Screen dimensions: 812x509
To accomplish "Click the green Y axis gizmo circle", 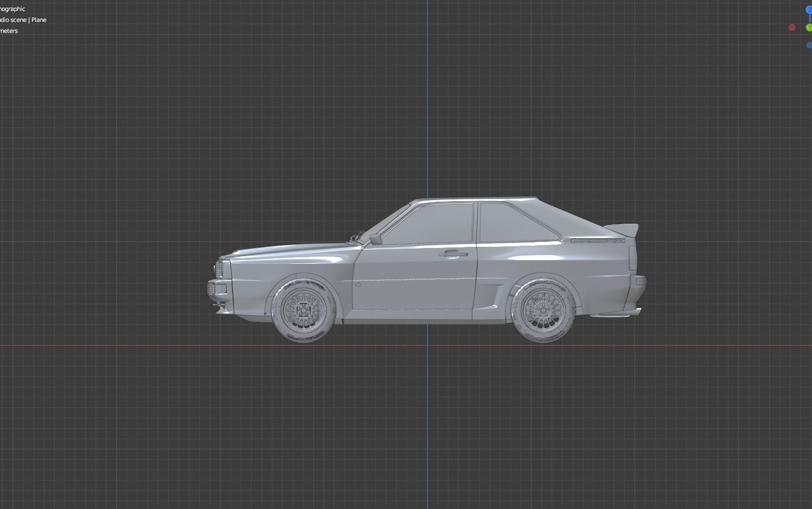I will coord(809,27).
